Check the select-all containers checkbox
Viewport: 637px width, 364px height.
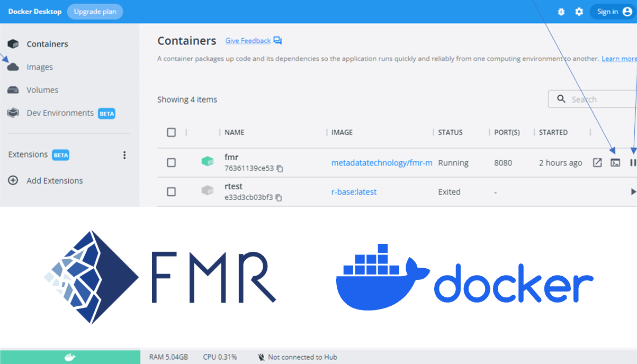coord(171,132)
